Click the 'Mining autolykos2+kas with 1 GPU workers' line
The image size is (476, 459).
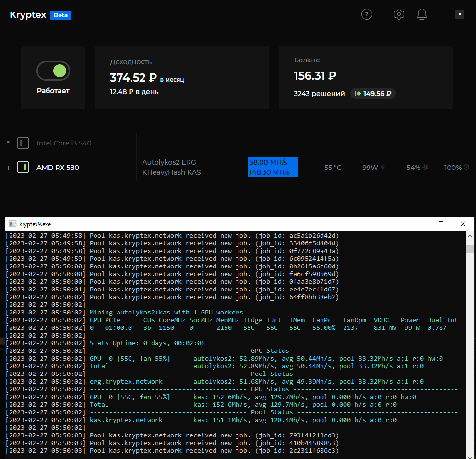pos(167,312)
